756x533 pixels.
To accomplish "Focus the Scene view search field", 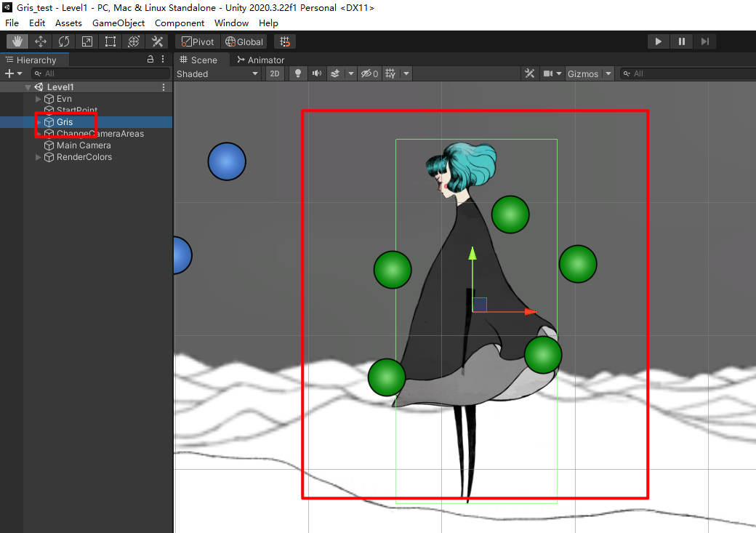I will tap(688, 73).
